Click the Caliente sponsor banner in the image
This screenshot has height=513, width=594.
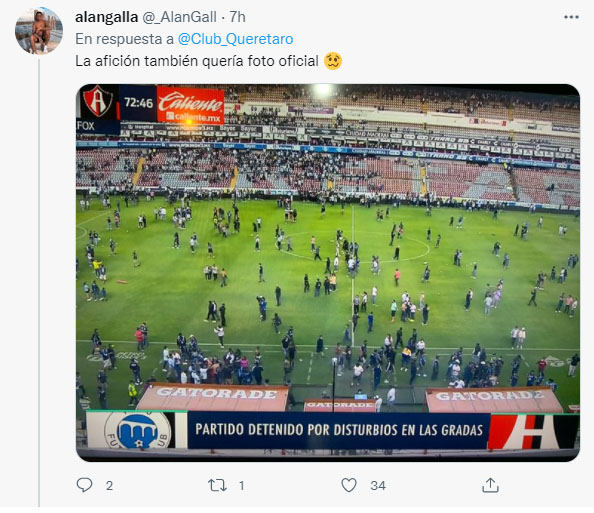tap(191, 105)
